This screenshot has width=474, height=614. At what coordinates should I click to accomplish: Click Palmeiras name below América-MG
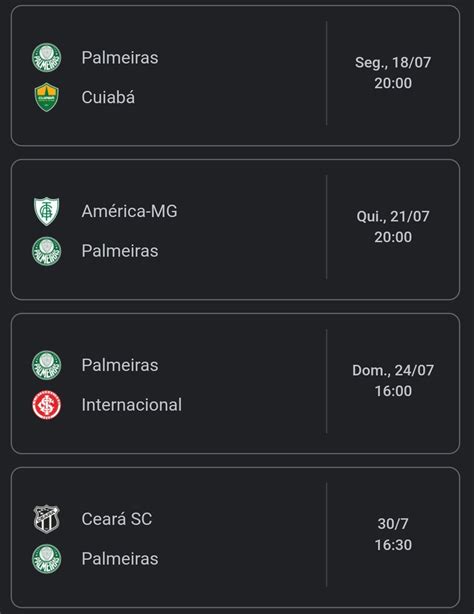(x=120, y=251)
